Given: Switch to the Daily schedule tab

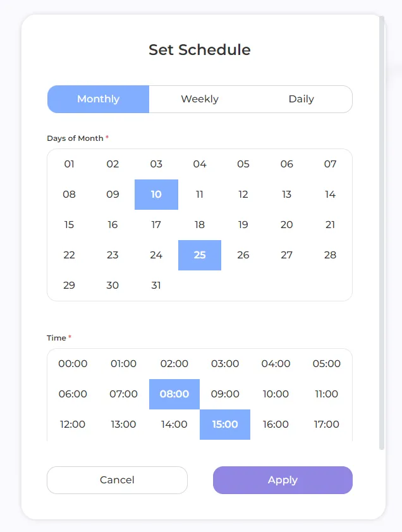Looking at the screenshot, I should click(x=301, y=99).
